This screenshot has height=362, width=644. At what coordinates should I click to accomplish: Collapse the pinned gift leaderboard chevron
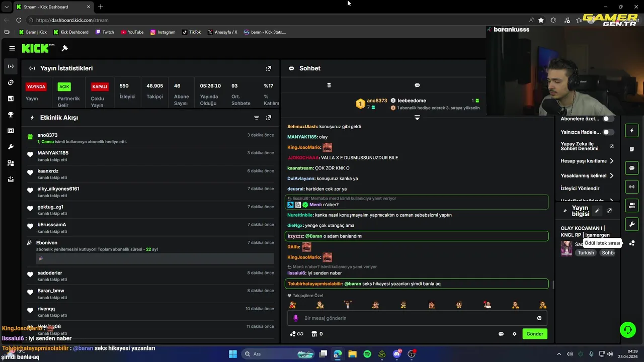tap(417, 118)
